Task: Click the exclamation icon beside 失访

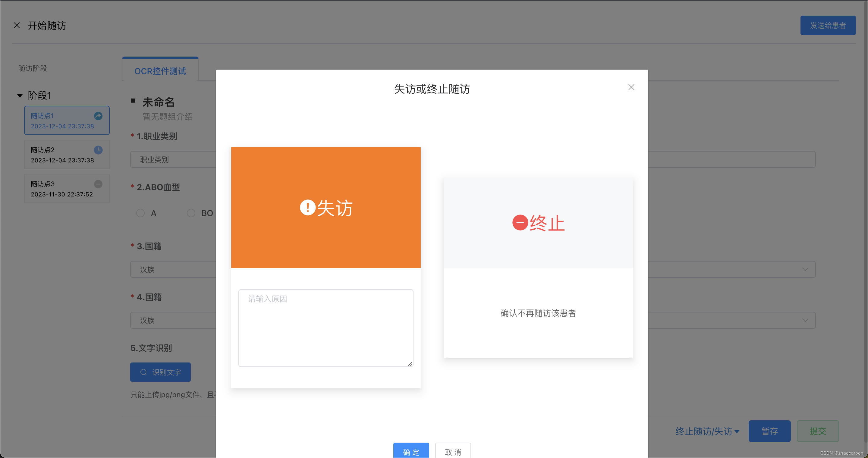Action: click(x=308, y=207)
